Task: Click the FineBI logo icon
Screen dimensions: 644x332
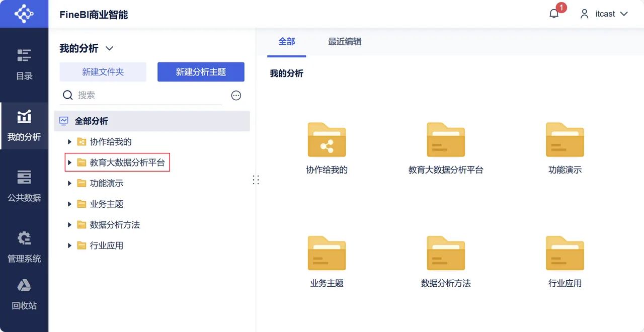Action: point(24,14)
